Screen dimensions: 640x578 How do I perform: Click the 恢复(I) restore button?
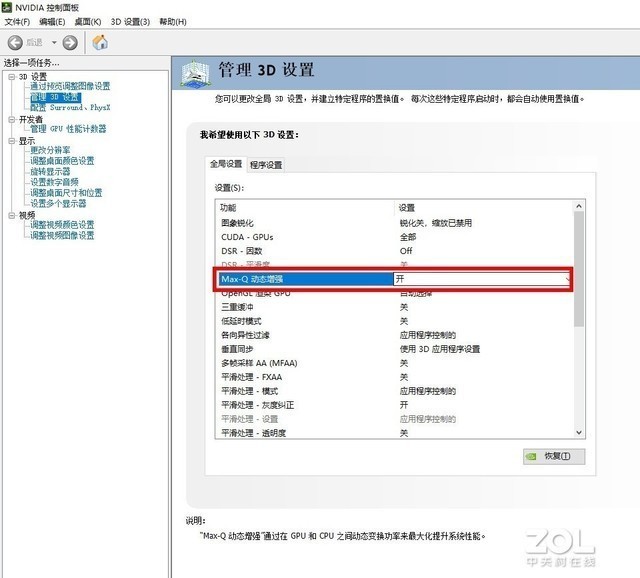(554, 456)
